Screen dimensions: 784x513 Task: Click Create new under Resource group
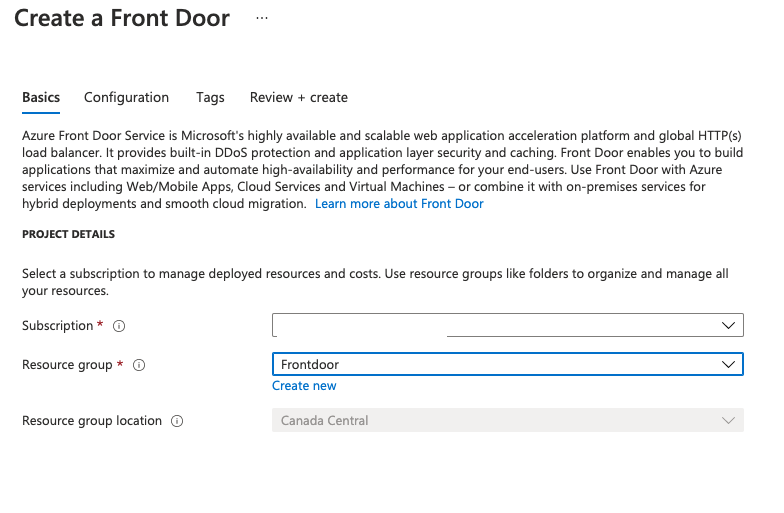tap(304, 386)
